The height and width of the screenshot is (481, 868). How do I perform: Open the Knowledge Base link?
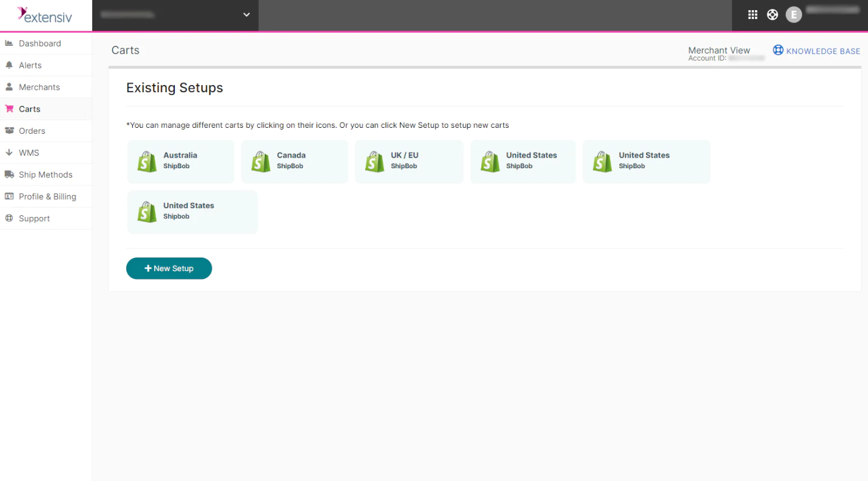(x=822, y=51)
